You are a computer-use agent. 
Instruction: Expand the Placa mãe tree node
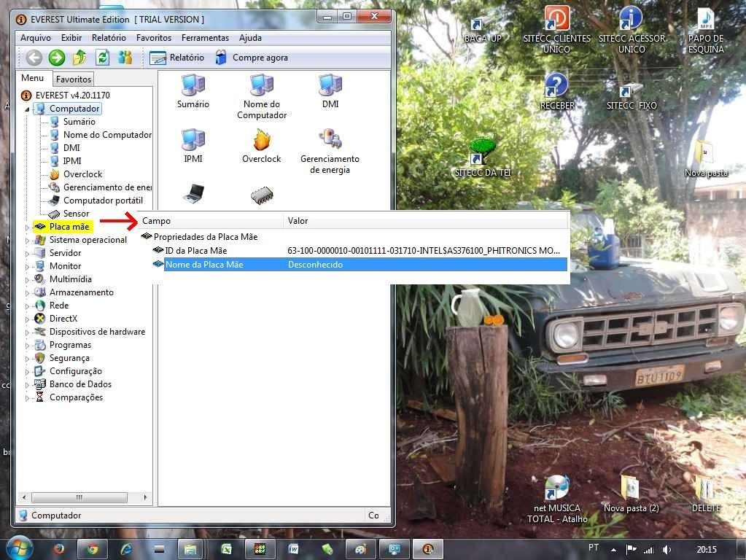28,227
